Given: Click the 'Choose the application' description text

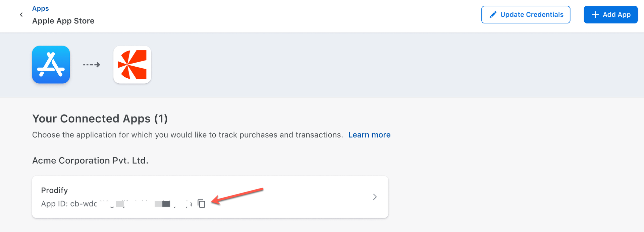Looking at the screenshot, I should point(187,135).
